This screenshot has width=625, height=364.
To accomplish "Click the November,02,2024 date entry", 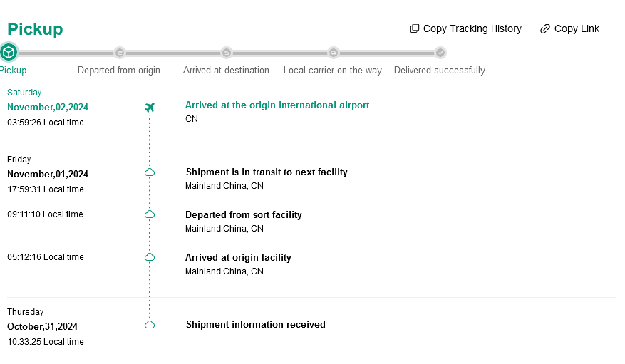I will pyautogui.click(x=48, y=108).
